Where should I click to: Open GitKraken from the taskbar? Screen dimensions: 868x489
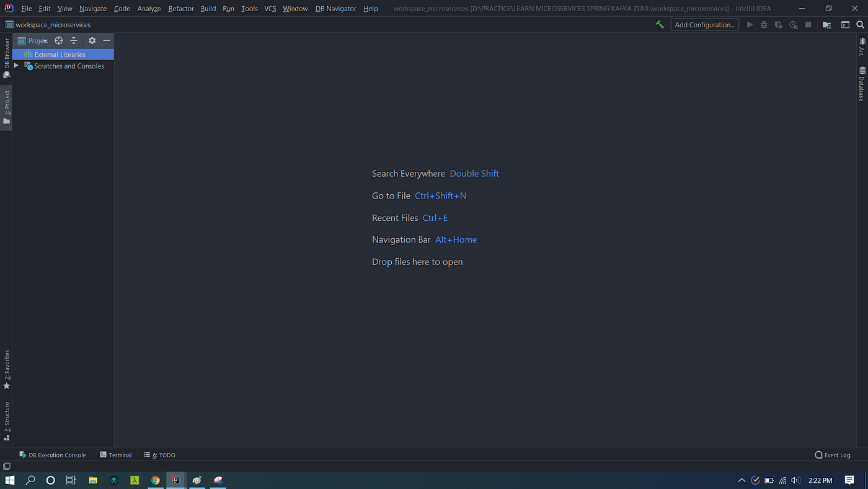pyautogui.click(x=114, y=480)
